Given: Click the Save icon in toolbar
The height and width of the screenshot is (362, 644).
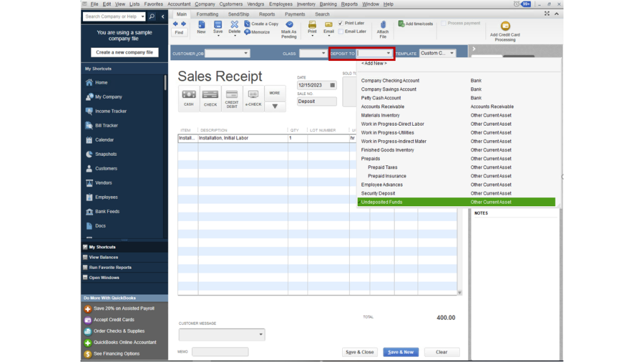Looking at the screenshot, I should tap(218, 25).
